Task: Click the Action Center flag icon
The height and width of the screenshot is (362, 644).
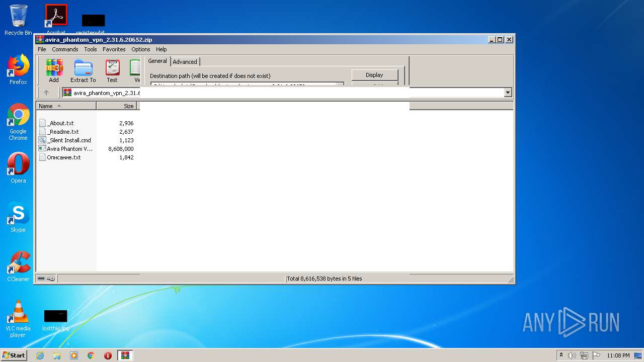Action: (x=596, y=355)
